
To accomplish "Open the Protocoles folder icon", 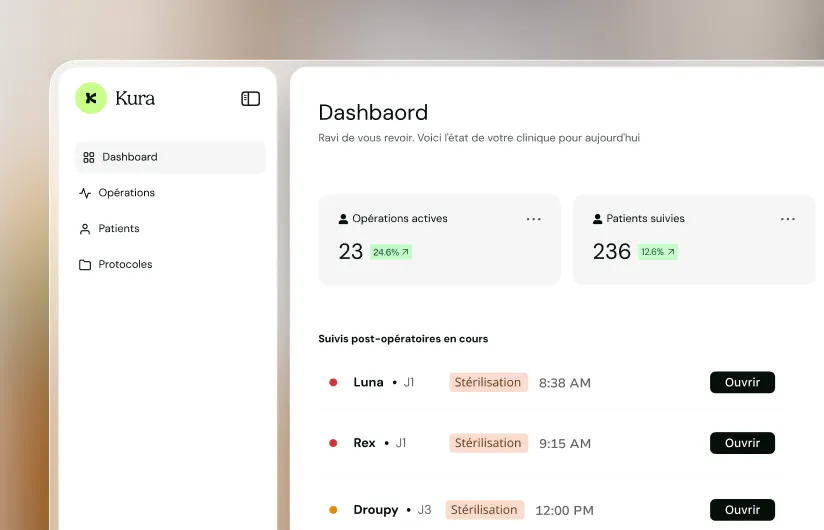I will [85, 264].
